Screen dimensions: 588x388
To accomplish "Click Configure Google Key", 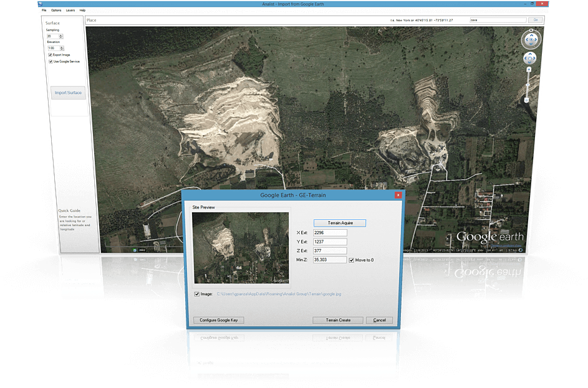I will 218,319.
